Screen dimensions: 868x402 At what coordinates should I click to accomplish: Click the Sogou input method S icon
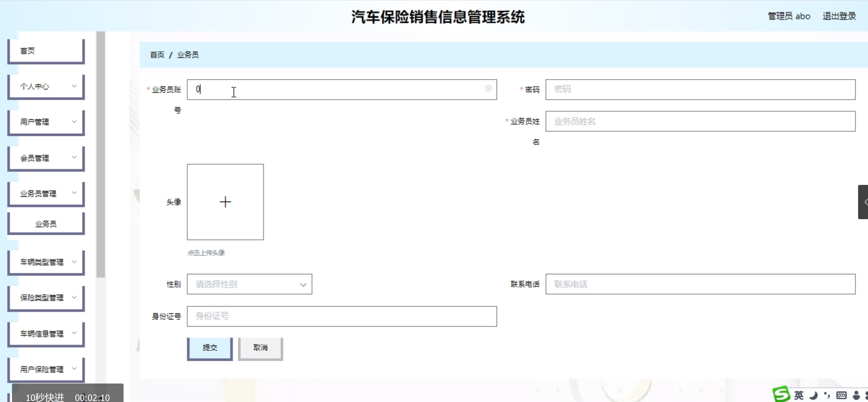(781, 394)
